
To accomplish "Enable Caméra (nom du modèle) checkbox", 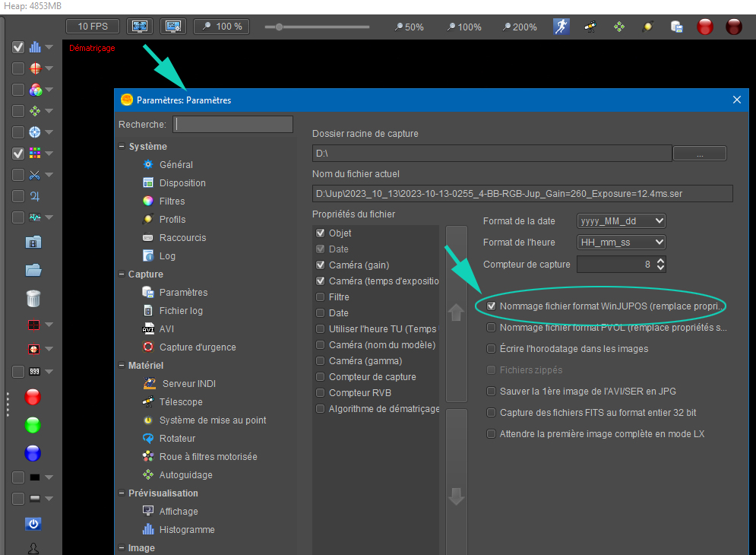I will (320, 344).
